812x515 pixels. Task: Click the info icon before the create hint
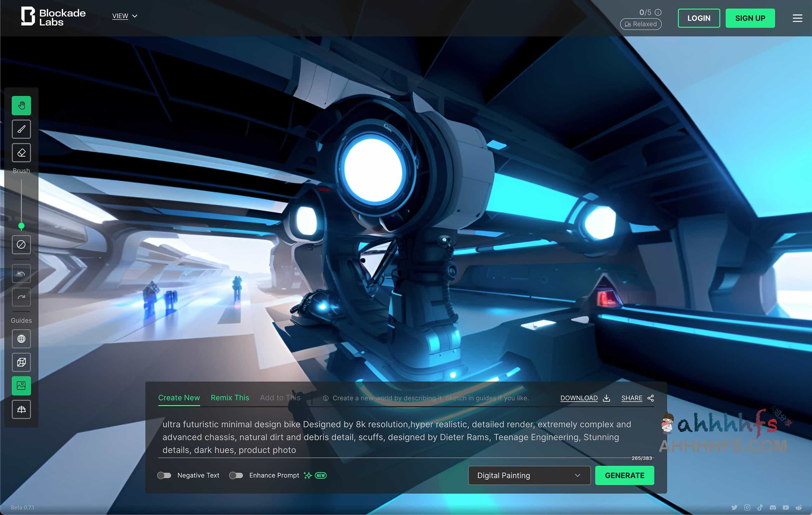[x=326, y=398]
